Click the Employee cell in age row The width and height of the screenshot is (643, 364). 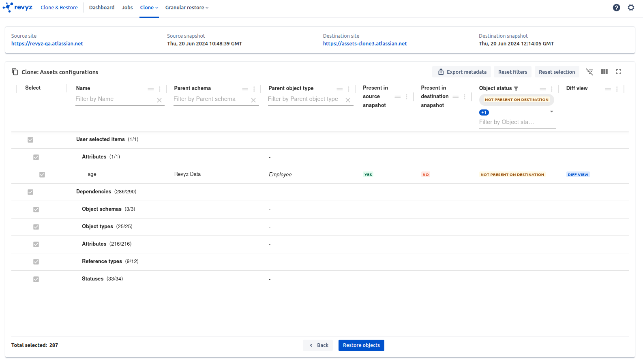tap(280, 175)
